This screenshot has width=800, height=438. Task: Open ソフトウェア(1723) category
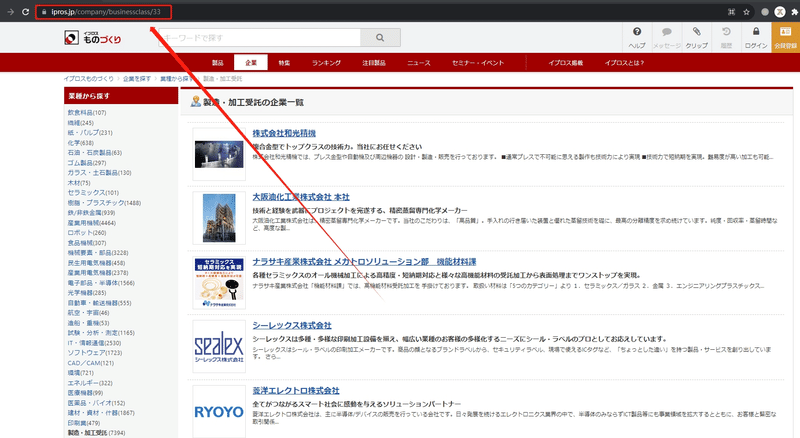[95, 353]
